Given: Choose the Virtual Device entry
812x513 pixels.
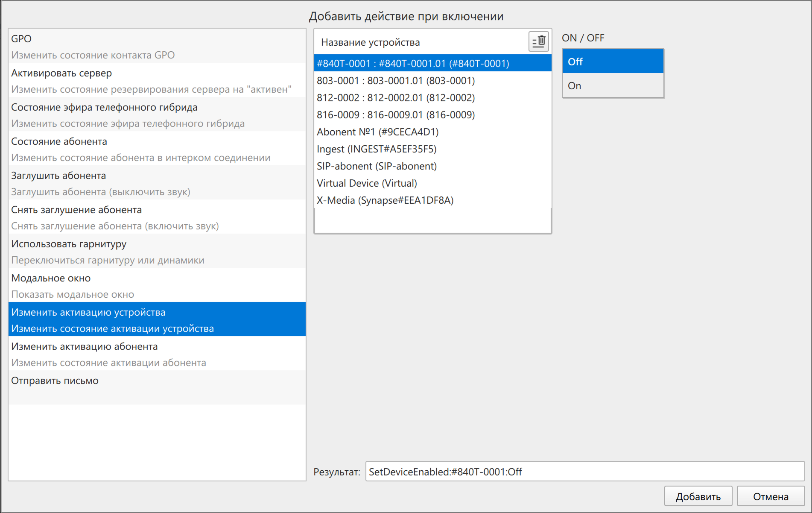Looking at the screenshot, I should 432,183.
